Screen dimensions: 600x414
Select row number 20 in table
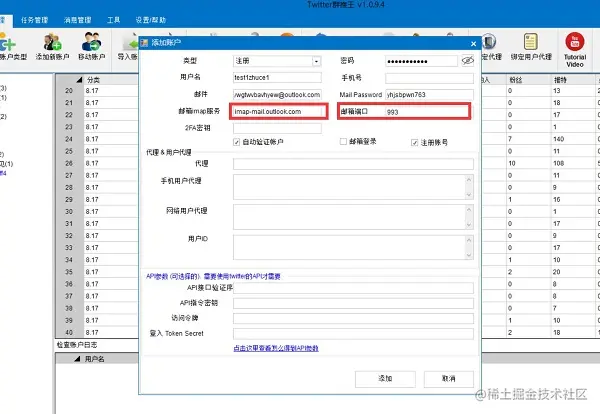coord(69,91)
